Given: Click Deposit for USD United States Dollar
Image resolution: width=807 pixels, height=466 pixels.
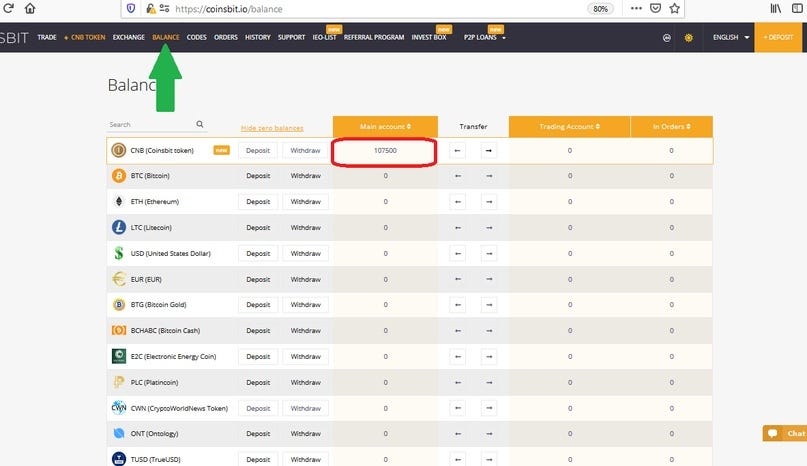Looking at the screenshot, I should 258,253.
